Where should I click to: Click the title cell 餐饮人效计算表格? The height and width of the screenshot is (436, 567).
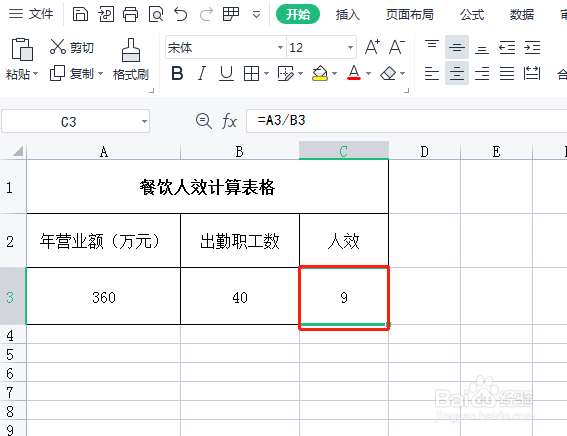(x=208, y=187)
